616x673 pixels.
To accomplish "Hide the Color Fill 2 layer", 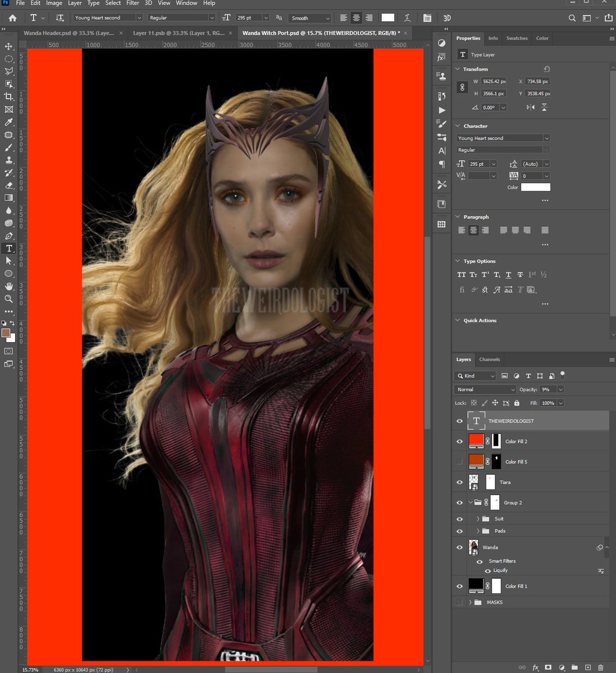I will (x=459, y=441).
